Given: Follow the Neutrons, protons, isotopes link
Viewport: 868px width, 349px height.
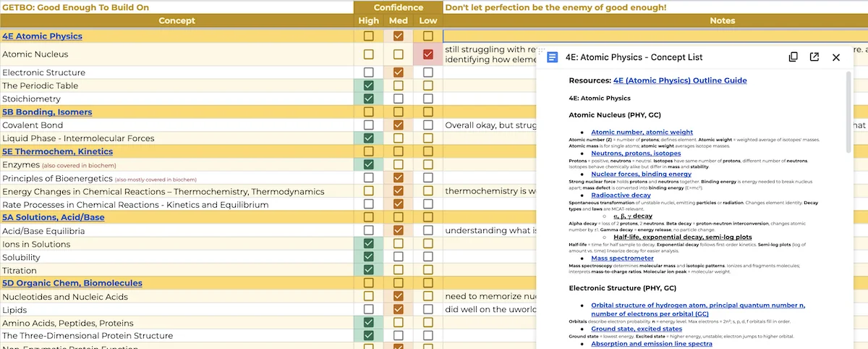Looking at the screenshot, I should [x=636, y=154].
